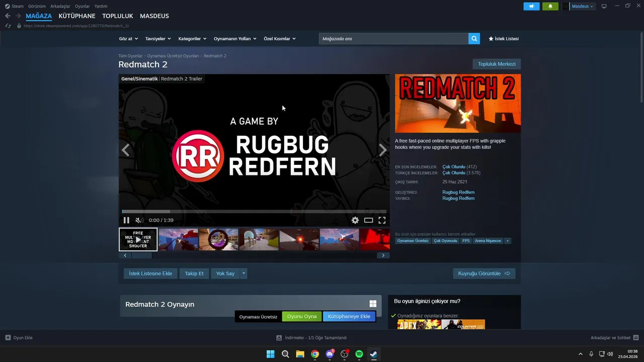Open publisher Rugbug Redfern link
The width and height of the screenshot is (644, 362).
[x=458, y=198]
